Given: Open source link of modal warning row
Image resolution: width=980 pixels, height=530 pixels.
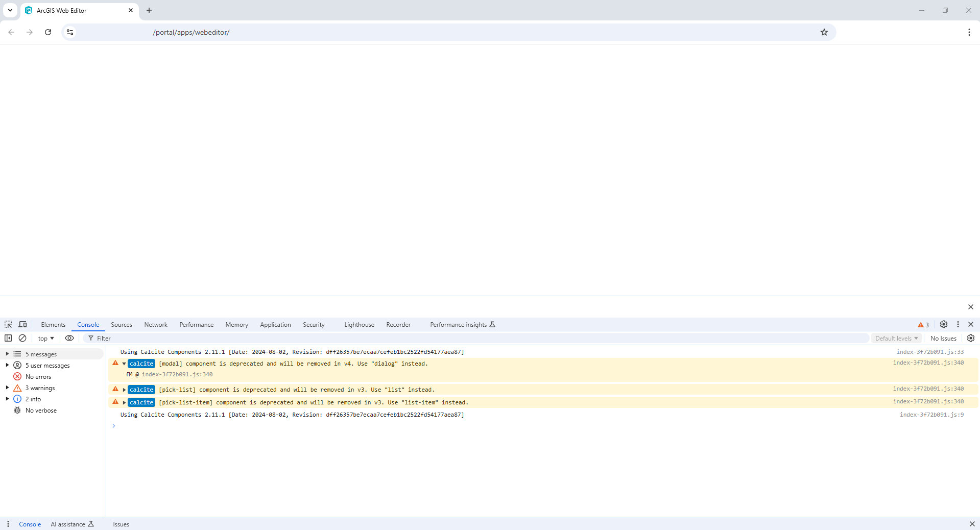Looking at the screenshot, I should tap(928, 363).
